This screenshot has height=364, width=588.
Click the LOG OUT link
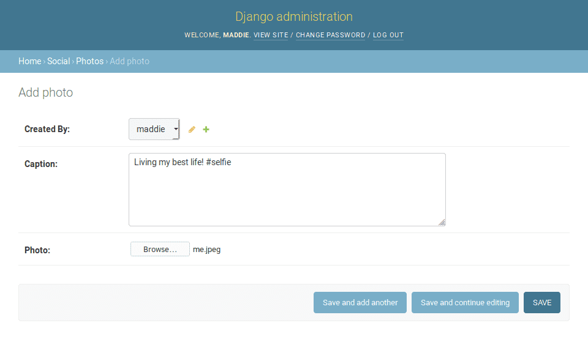click(388, 35)
